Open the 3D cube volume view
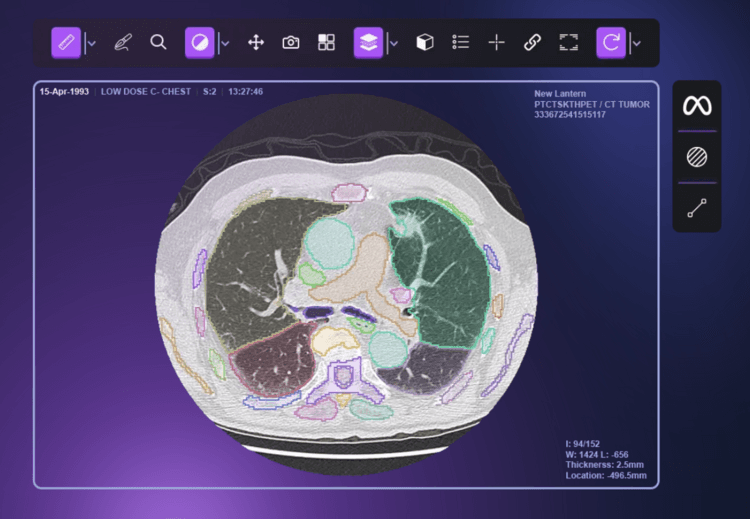Screen dimensions: 750x519 tap(425, 42)
